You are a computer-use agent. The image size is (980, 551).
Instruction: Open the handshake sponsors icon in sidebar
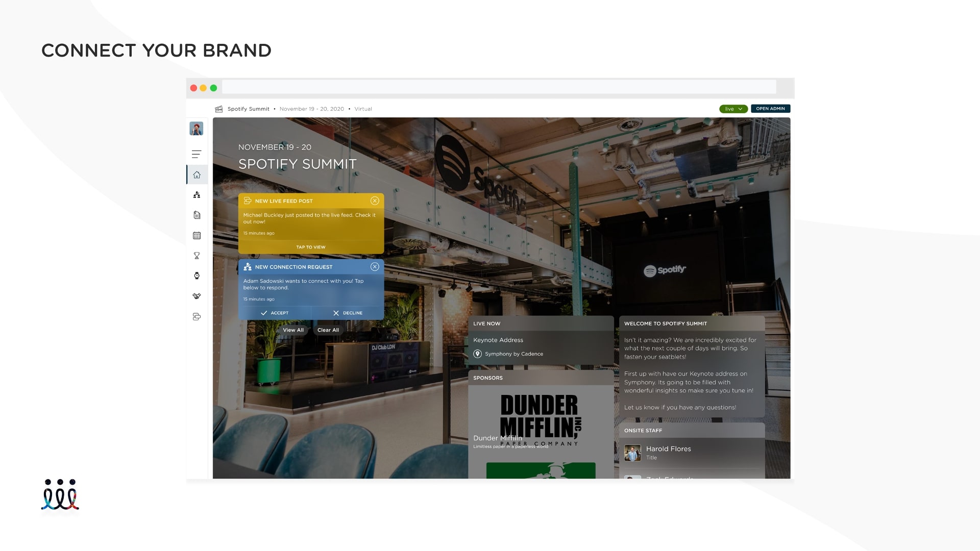(x=197, y=296)
